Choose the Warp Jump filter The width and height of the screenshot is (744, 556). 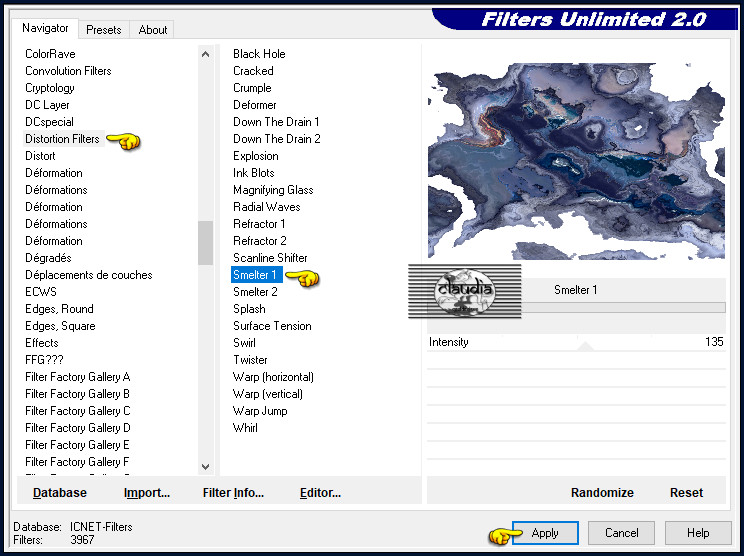pyautogui.click(x=260, y=411)
